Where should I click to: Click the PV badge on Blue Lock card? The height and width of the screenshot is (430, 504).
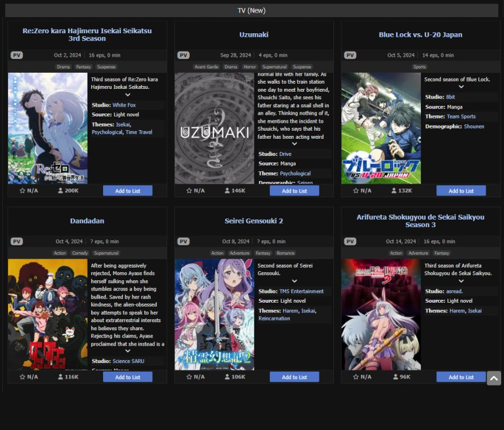350,55
